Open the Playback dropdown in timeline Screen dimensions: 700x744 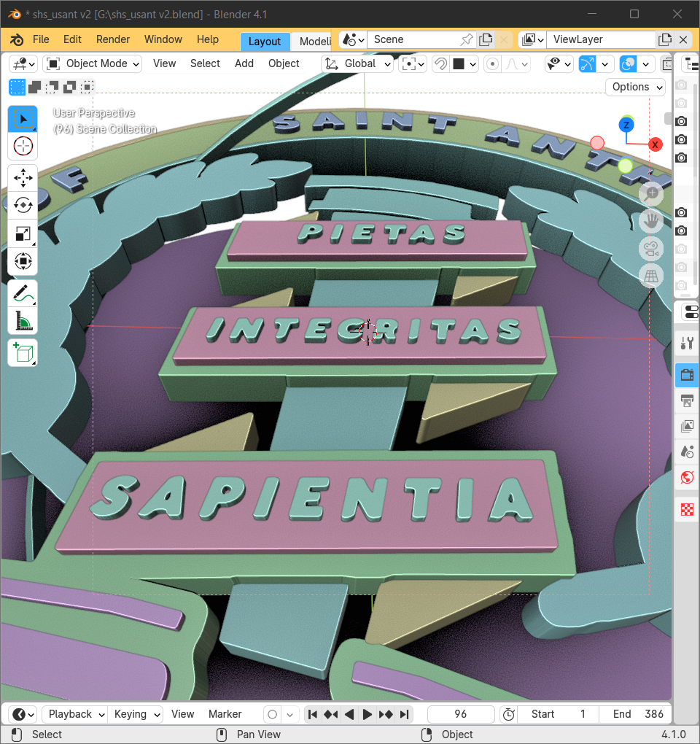[x=75, y=714]
